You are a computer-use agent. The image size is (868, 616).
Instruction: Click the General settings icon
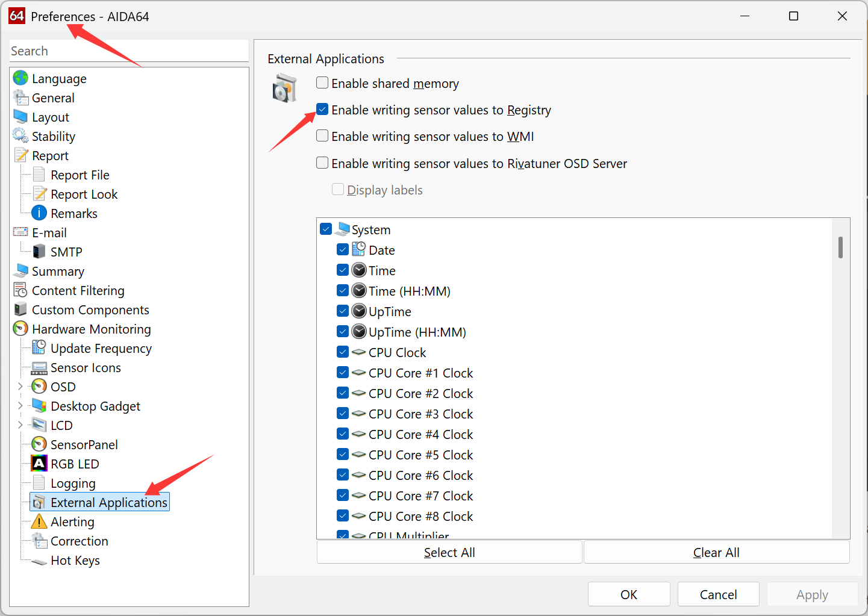20,98
